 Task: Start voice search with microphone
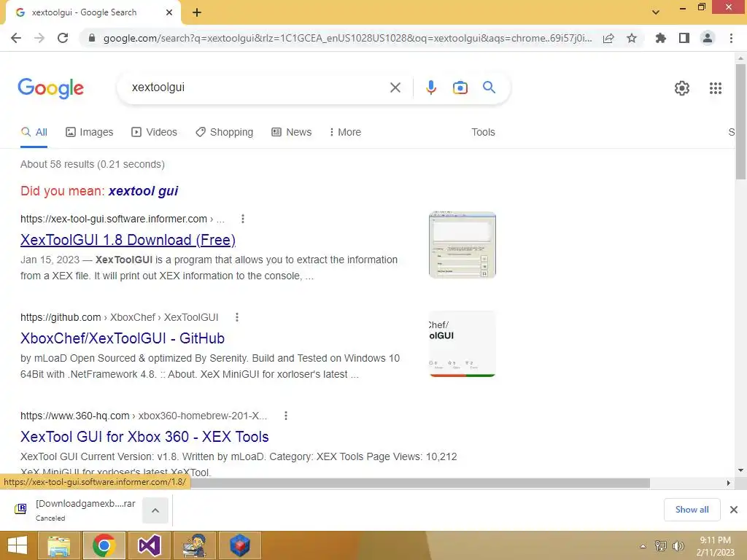(x=430, y=87)
